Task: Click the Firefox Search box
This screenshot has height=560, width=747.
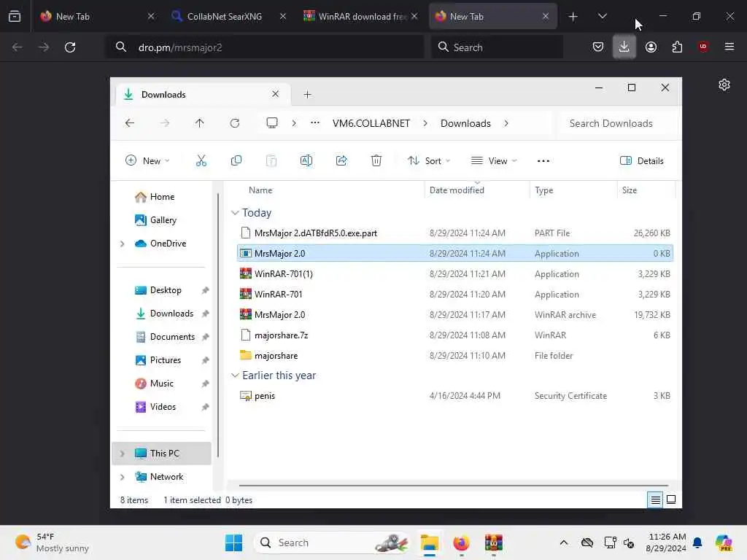Action: coord(498,47)
